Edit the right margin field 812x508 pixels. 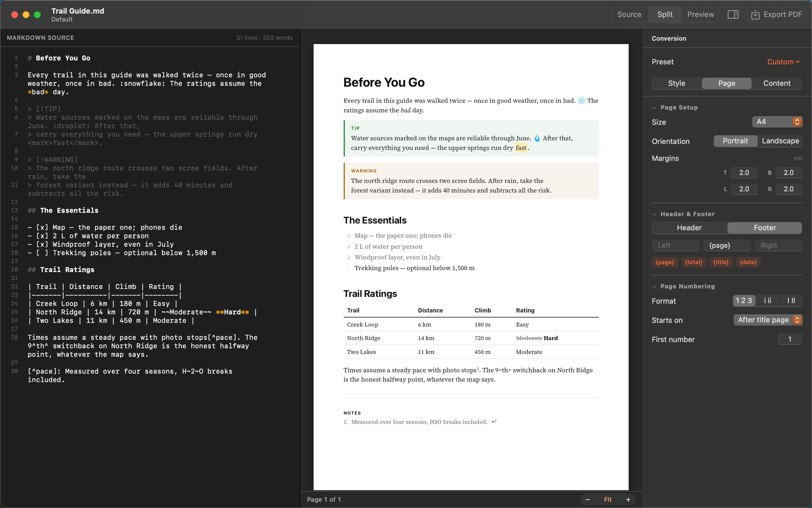pyautogui.click(x=788, y=189)
